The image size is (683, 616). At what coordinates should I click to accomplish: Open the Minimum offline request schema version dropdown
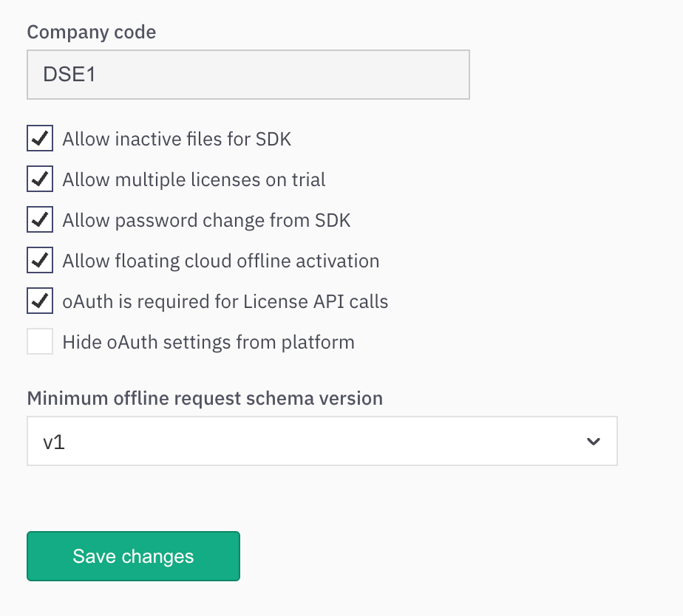click(x=322, y=442)
